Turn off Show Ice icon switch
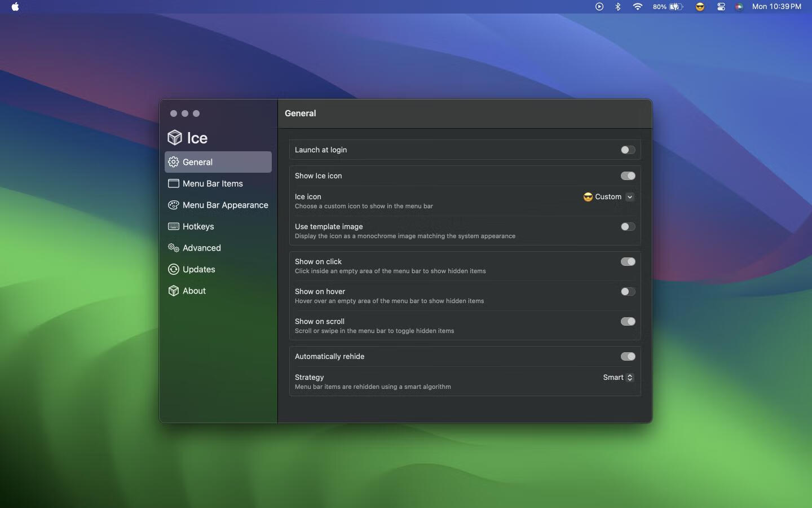812x508 pixels. coord(628,176)
